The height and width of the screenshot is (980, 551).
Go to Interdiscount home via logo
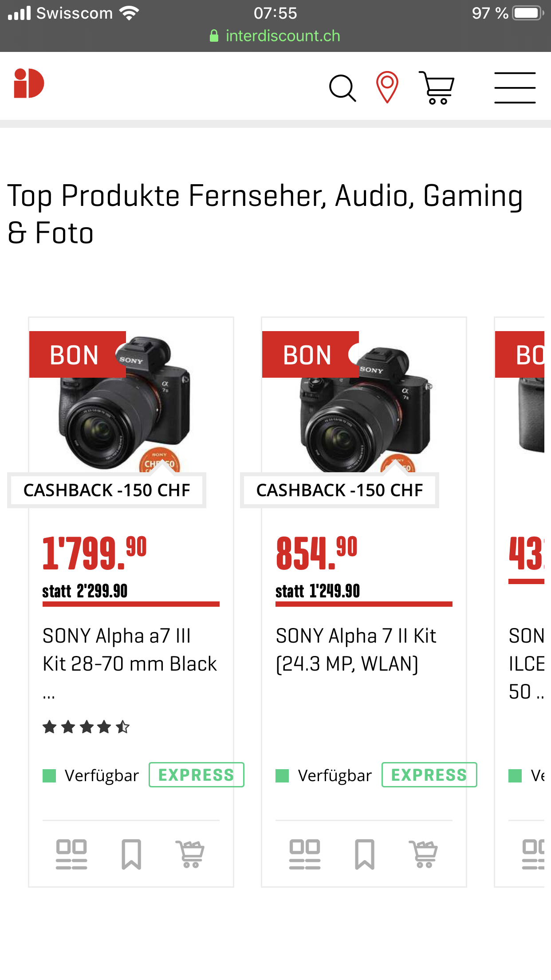[29, 83]
